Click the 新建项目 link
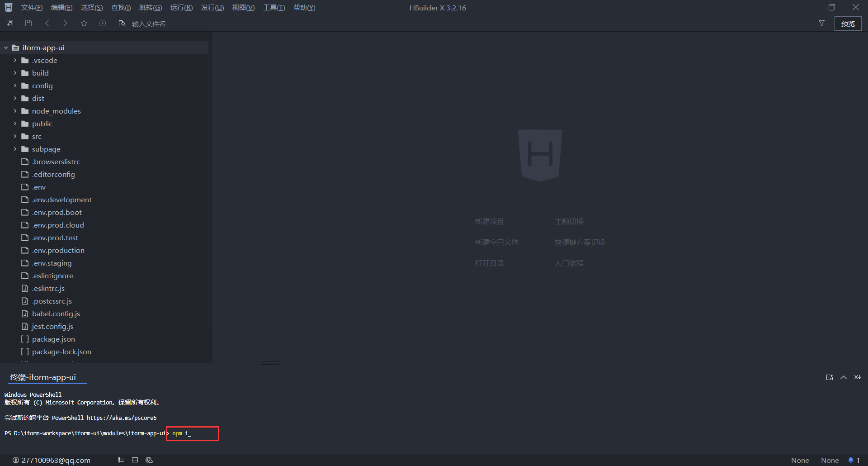This screenshot has height=466, width=868. coord(489,221)
